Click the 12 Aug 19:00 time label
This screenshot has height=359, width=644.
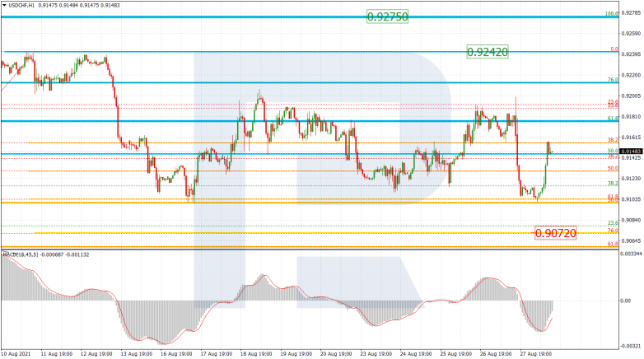[96, 354]
